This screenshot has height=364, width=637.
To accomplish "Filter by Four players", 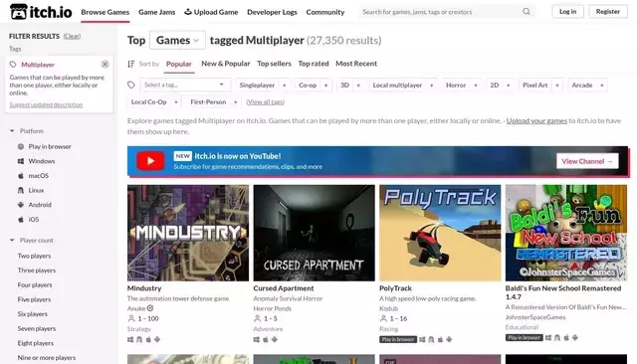I will pos(35,284).
